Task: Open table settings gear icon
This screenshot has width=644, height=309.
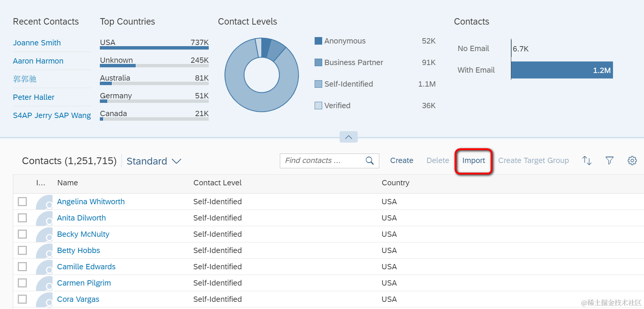Action: 632,161
